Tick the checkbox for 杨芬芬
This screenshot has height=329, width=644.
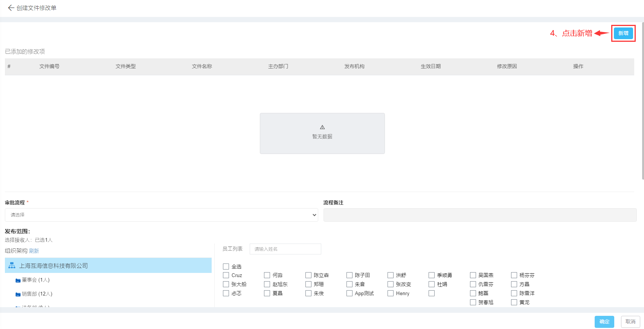click(x=514, y=275)
